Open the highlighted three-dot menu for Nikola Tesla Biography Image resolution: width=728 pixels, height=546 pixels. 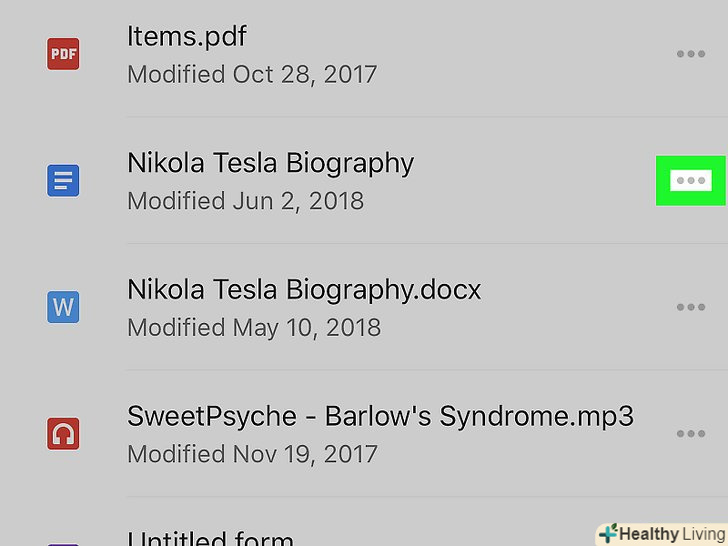(691, 181)
